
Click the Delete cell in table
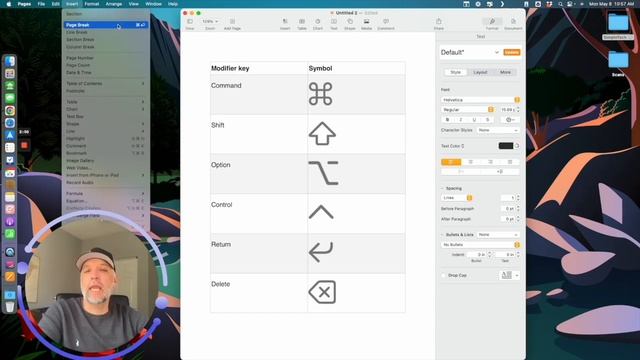click(259, 293)
